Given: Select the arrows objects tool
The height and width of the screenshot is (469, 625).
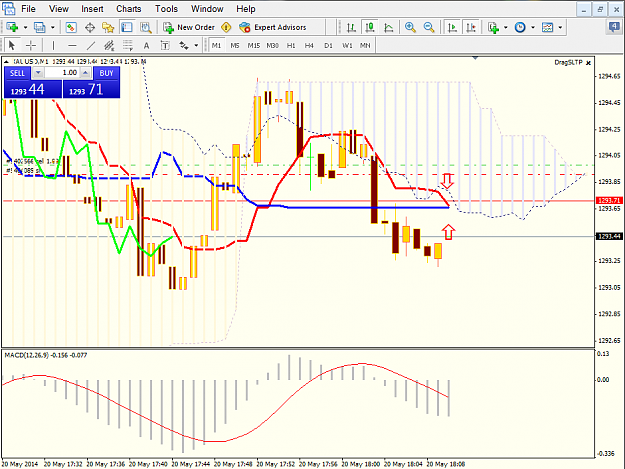Looking at the screenshot, I should coord(184,45).
